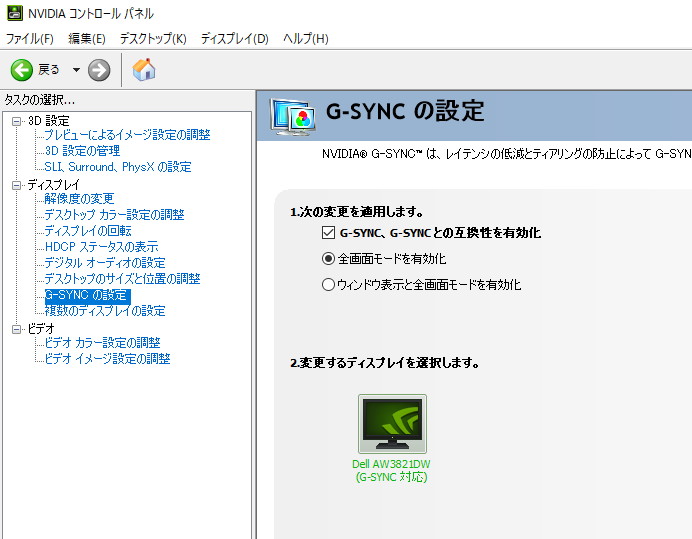
Task: Click the Home icon in toolbar
Action: point(144,69)
